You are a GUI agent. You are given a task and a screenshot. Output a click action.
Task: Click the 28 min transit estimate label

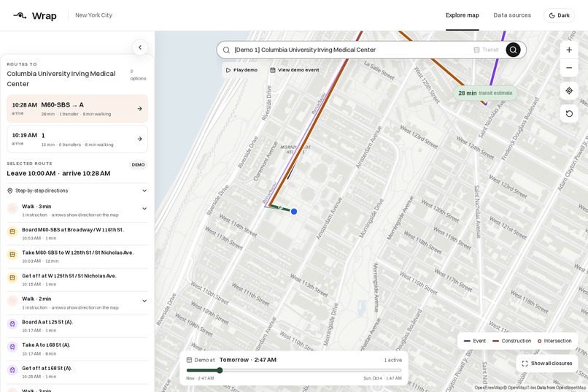(485, 93)
